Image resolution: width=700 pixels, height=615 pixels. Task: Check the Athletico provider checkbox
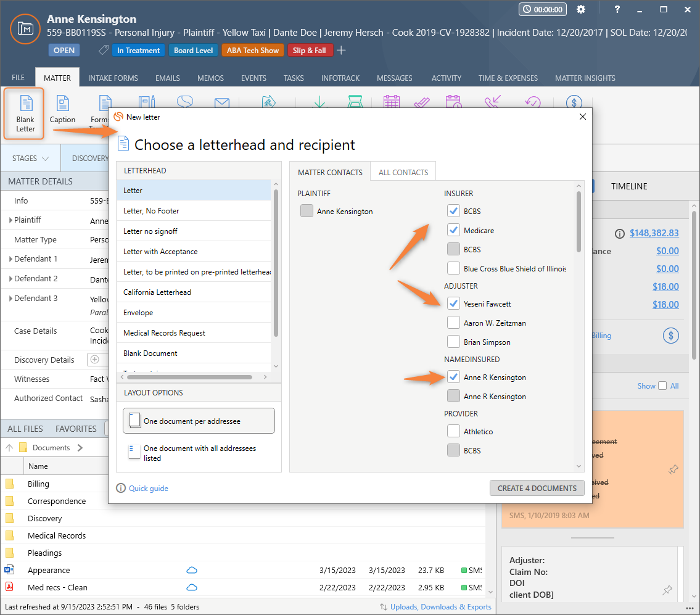(453, 431)
